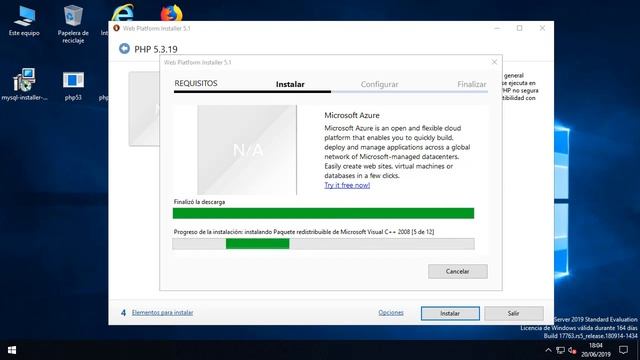Open Elementos para instalar link
Viewport: 640px width, 360px height.
[x=162, y=313]
